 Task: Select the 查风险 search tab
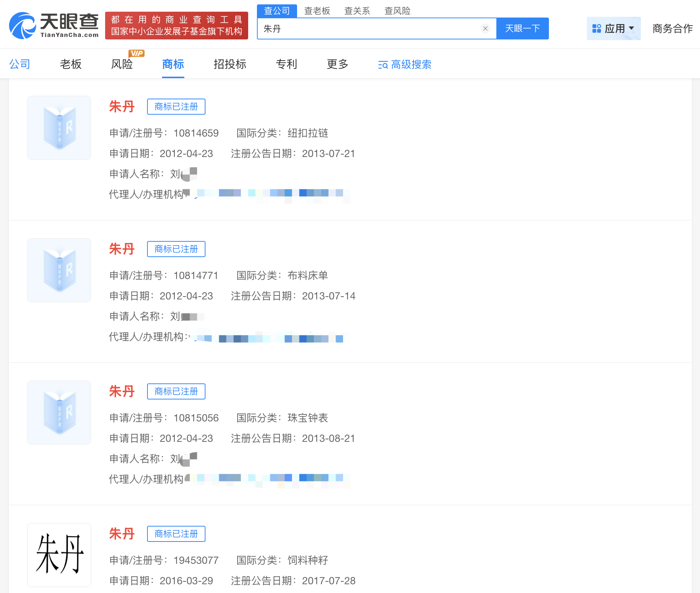(397, 11)
